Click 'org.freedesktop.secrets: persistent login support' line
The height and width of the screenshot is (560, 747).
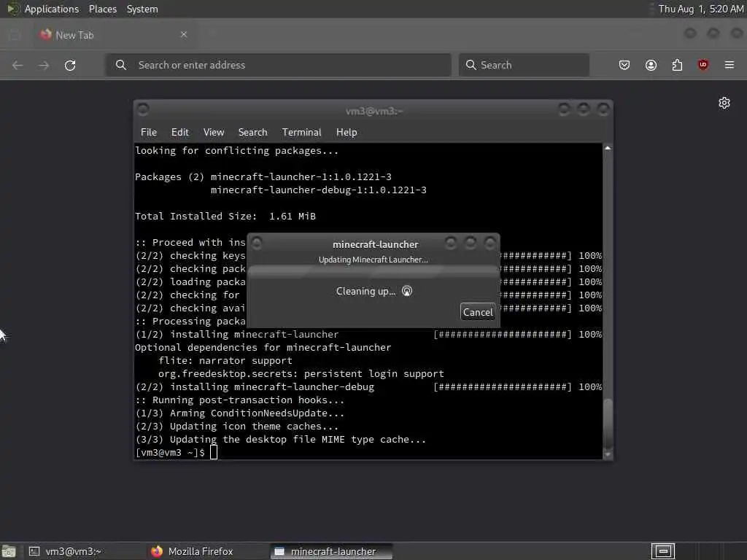pyautogui.click(x=301, y=374)
